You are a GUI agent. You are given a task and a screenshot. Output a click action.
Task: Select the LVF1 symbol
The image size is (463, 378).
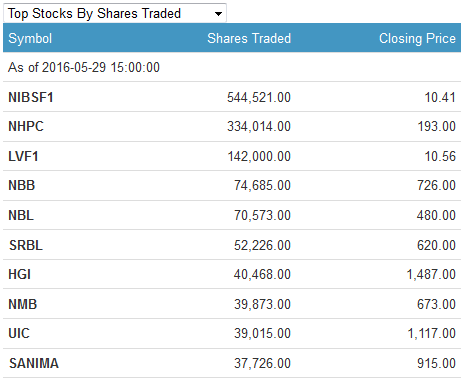click(x=23, y=156)
